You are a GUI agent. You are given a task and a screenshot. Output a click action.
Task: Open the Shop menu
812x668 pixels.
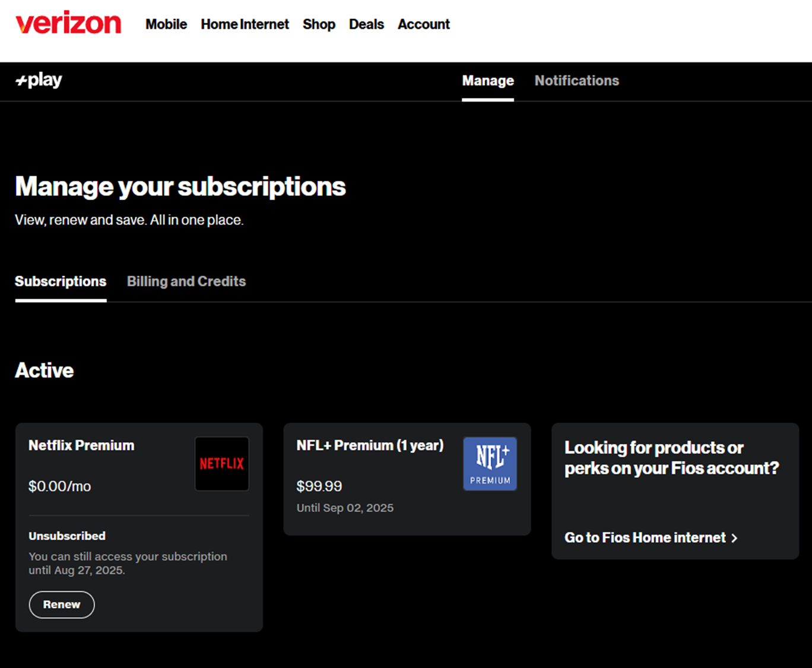tap(319, 24)
